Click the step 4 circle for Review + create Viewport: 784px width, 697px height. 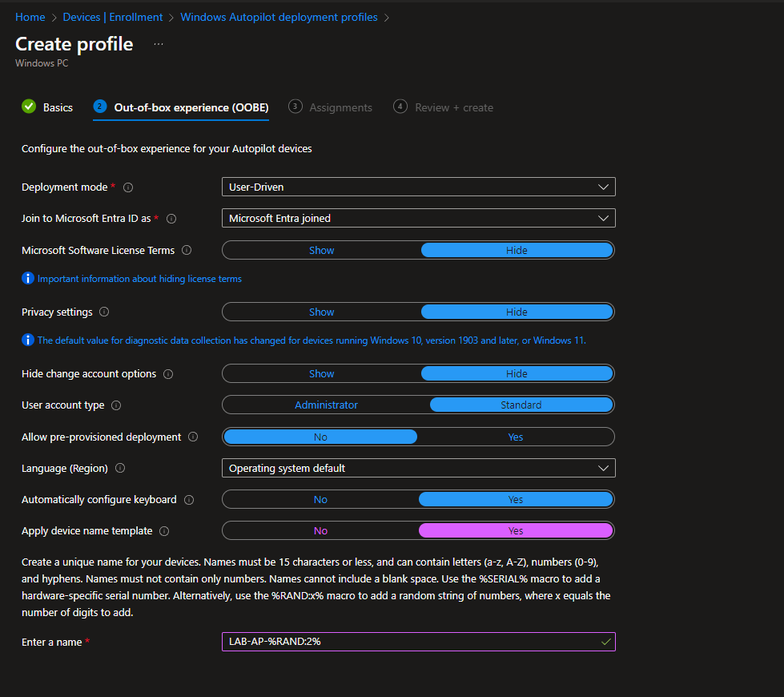click(400, 106)
